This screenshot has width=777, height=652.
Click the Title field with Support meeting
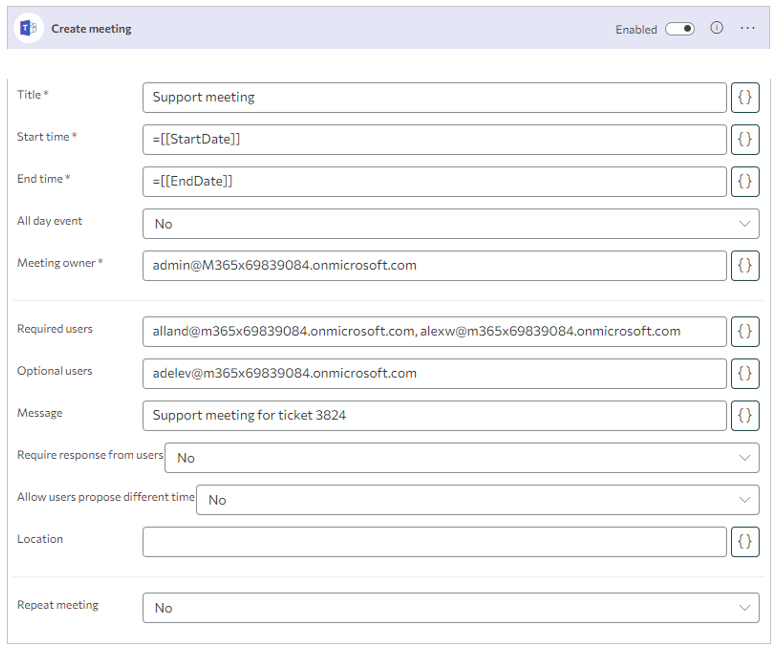pyautogui.click(x=434, y=97)
